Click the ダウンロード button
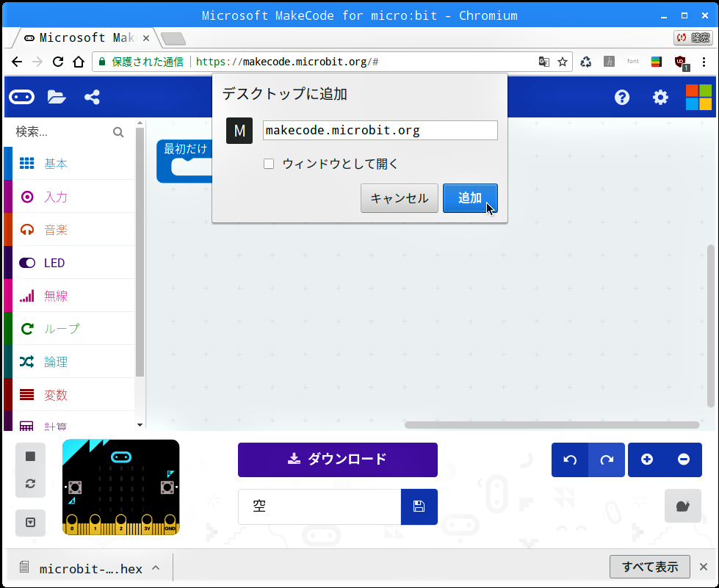Viewport: 719px width, 588px height. (x=338, y=460)
